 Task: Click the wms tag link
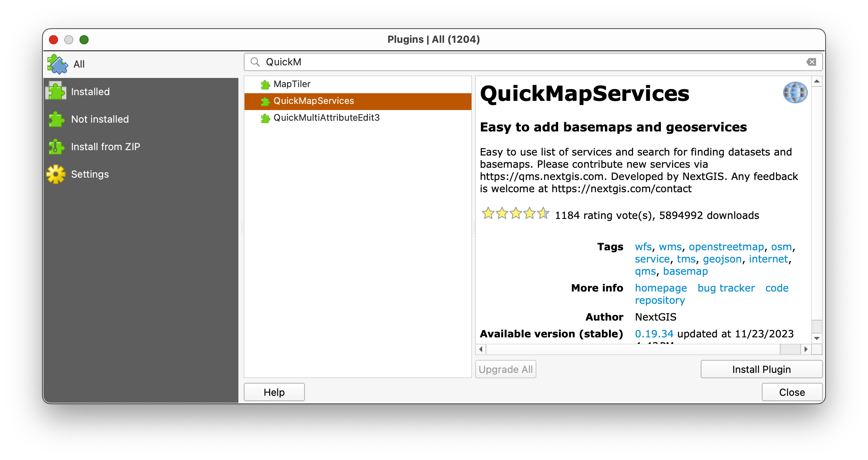click(x=670, y=247)
